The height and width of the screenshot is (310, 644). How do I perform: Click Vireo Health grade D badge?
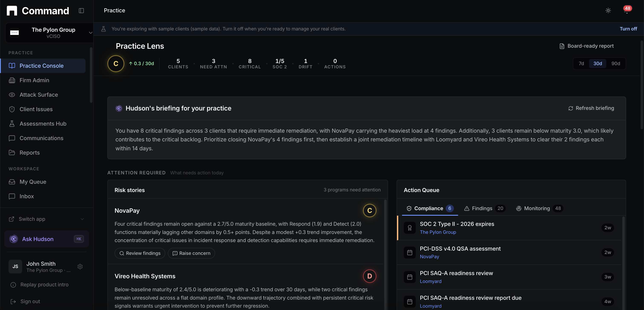point(369,276)
